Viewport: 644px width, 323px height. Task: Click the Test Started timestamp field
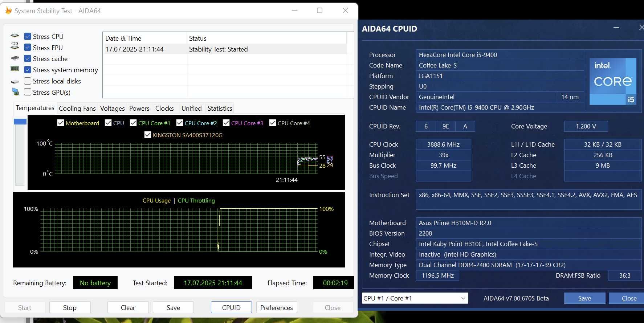pos(213,283)
